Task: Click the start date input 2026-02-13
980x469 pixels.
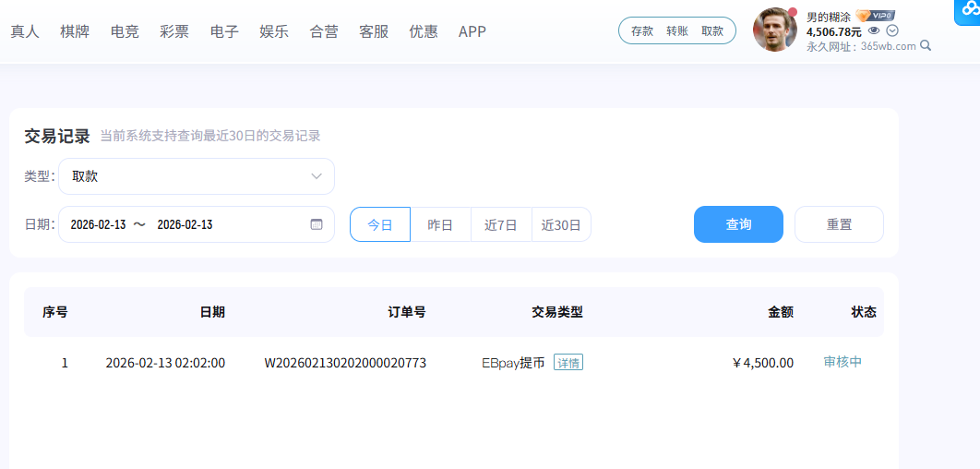Action: [x=98, y=224]
